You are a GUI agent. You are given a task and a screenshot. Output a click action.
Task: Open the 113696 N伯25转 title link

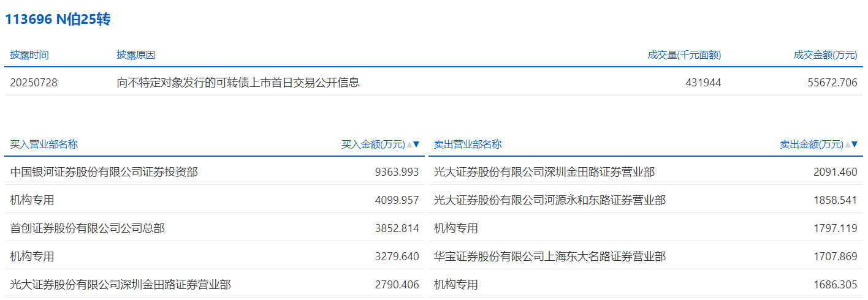[x=58, y=20]
